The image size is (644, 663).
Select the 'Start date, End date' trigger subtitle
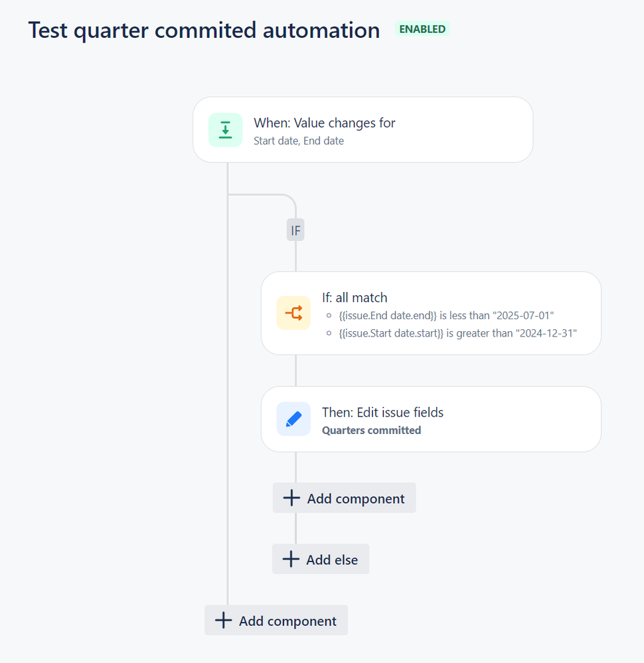point(299,141)
